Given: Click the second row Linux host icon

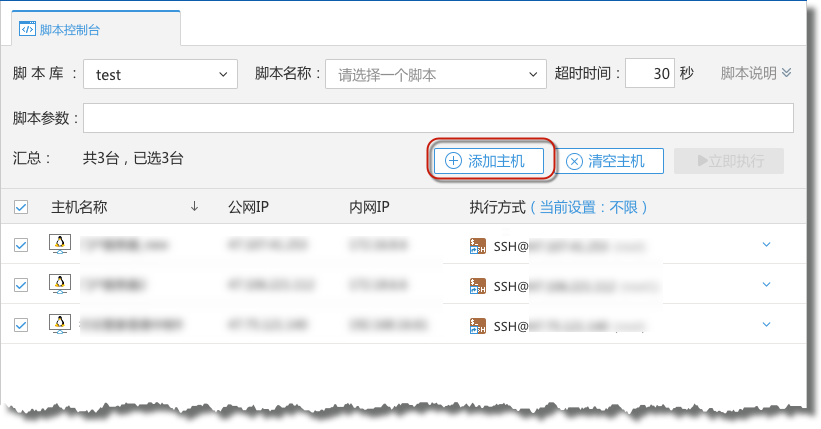Looking at the screenshot, I should 60,284.
